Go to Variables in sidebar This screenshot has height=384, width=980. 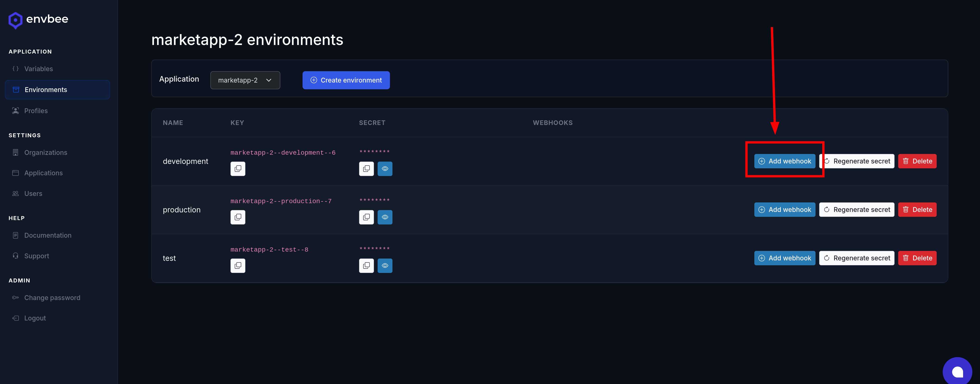pos(57,69)
